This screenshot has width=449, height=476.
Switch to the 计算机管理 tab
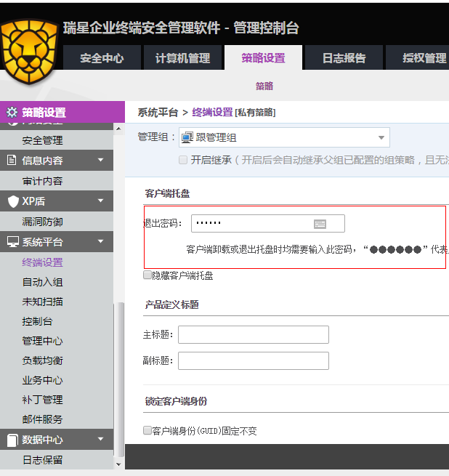[182, 57]
